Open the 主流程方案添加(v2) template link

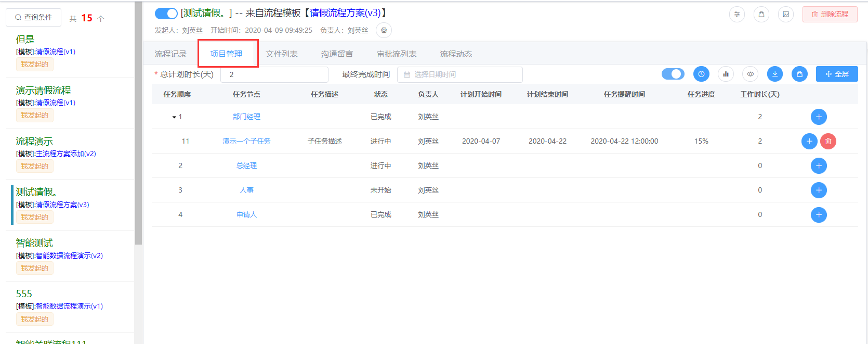pyautogui.click(x=66, y=154)
